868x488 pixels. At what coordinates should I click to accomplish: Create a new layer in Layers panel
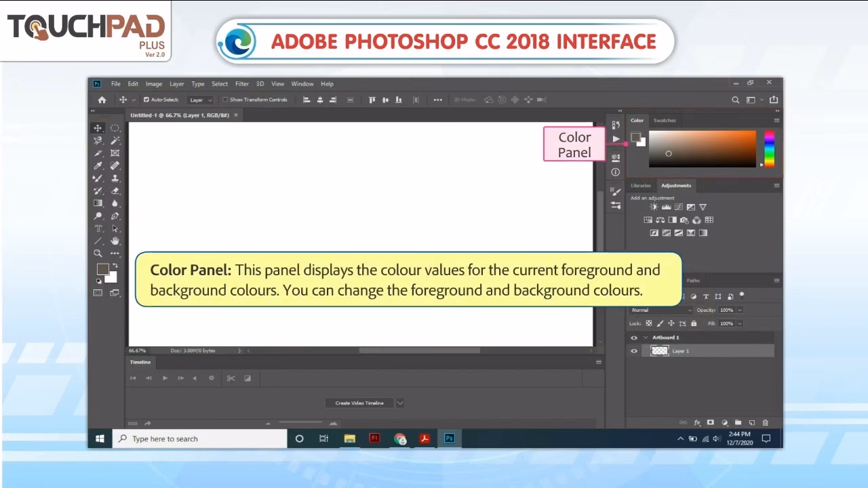(751, 422)
